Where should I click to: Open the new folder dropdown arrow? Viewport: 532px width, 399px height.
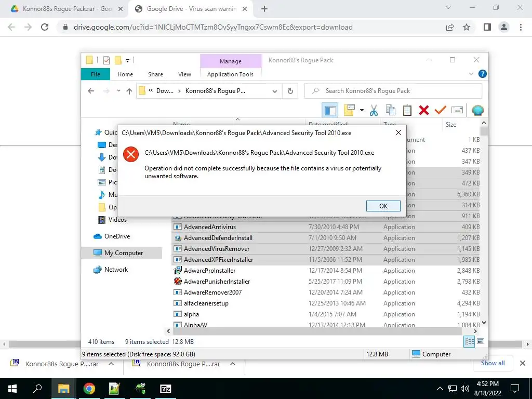tap(362, 110)
